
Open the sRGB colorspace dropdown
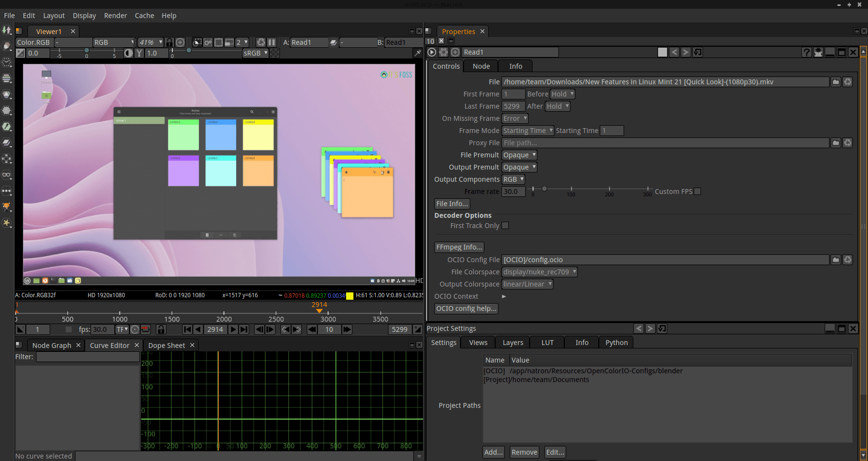coord(255,53)
